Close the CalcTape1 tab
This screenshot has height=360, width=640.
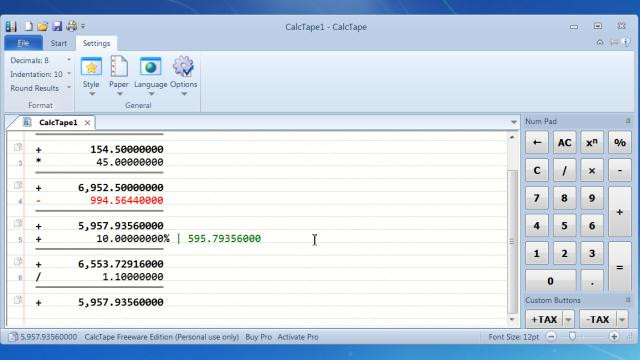click(87, 122)
